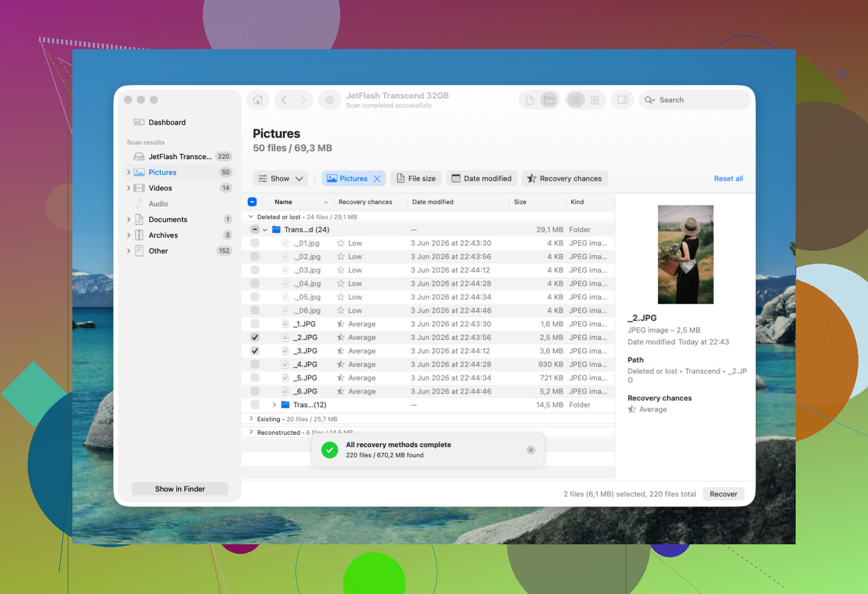The height and width of the screenshot is (594, 868).
Task: Expand Videos sidebar chevron
Action: 129,188
